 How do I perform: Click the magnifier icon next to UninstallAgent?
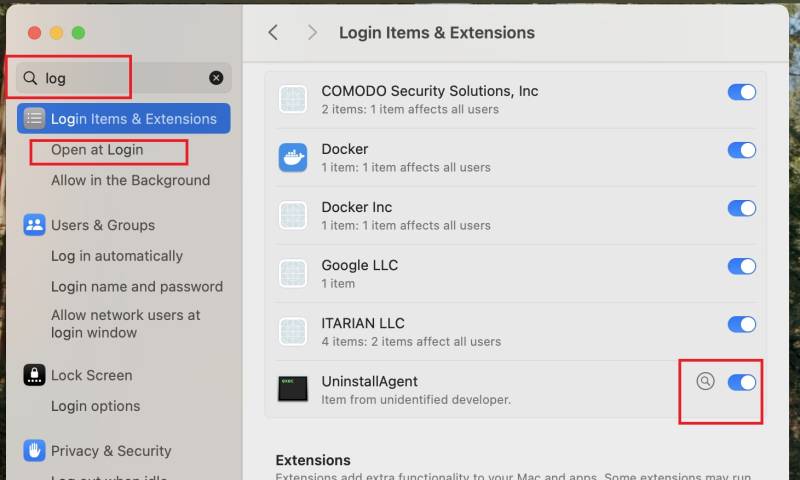point(706,381)
